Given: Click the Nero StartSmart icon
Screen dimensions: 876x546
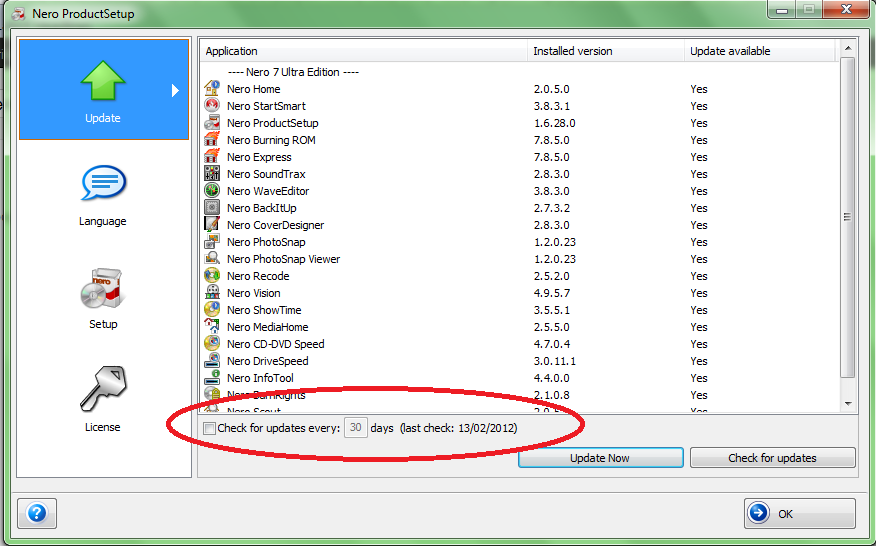Looking at the screenshot, I should (212, 106).
